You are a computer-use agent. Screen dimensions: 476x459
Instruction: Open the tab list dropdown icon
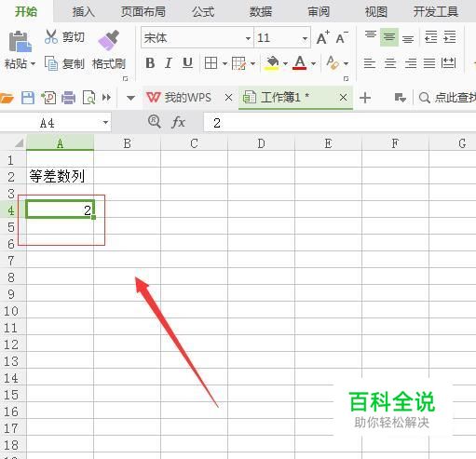coord(400,98)
